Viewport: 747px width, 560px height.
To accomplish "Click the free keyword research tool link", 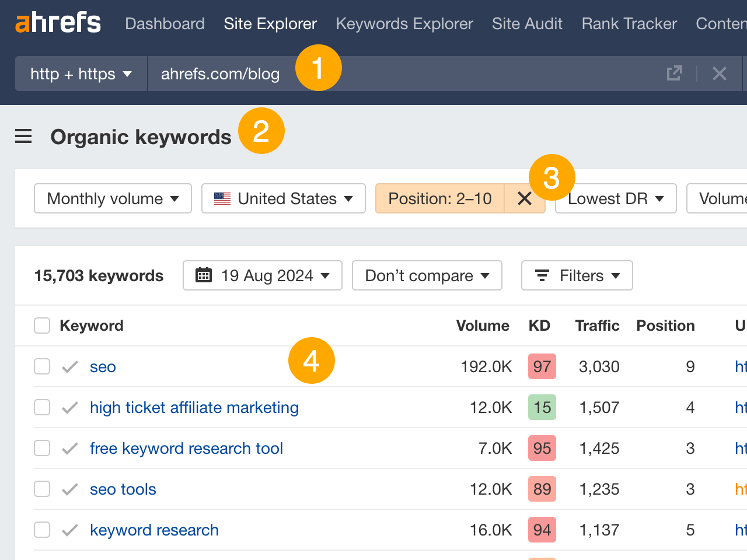I will tap(186, 448).
